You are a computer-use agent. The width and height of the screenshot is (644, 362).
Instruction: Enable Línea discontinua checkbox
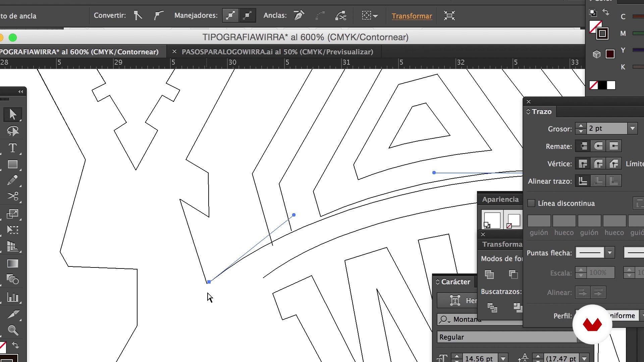pyautogui.click(x=531, y=203)
